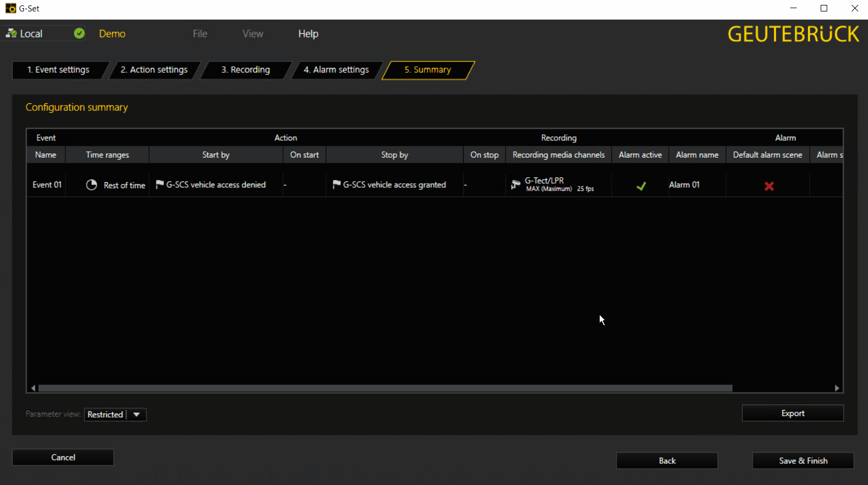The height and width of the screenshot is (485, 868).
Task: Click the scroll left arrow of the table
Action: [x=33, y=388]
